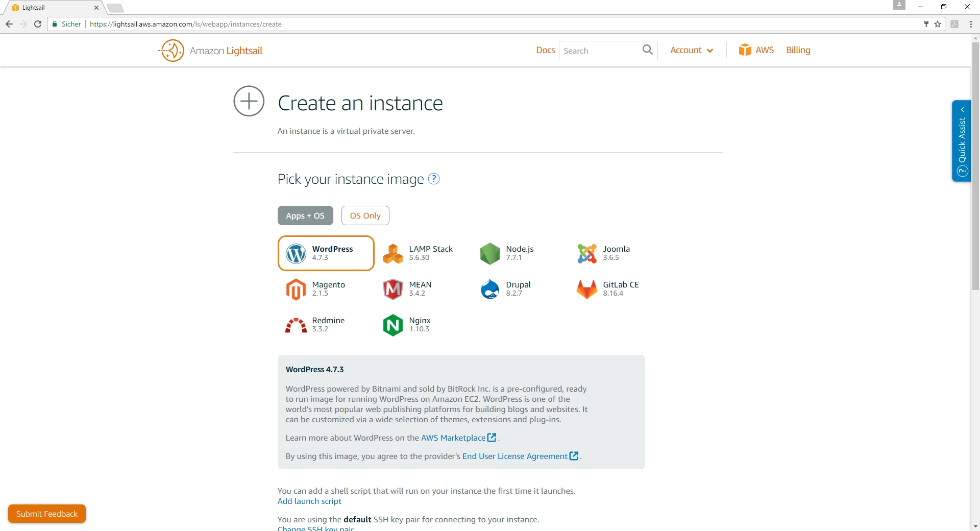The height and width of the screenshot is (531, 980).
Task: Click the page vertical scrollbar
Action: click(x=975, y=166)
